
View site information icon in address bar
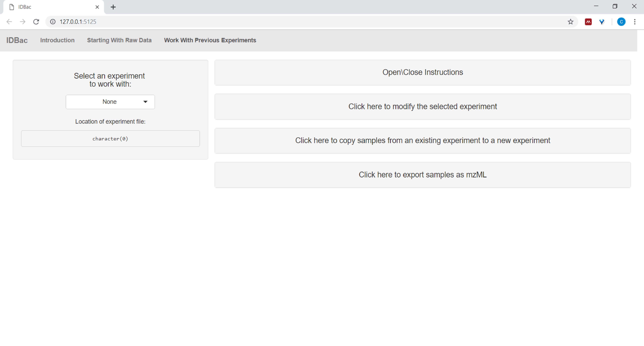click(x=53, y=22)
